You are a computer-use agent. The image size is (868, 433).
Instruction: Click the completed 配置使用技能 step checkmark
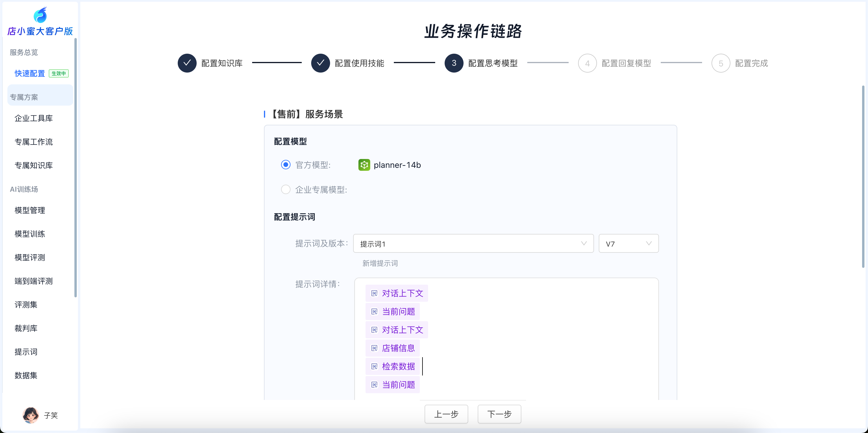(320, 63)
